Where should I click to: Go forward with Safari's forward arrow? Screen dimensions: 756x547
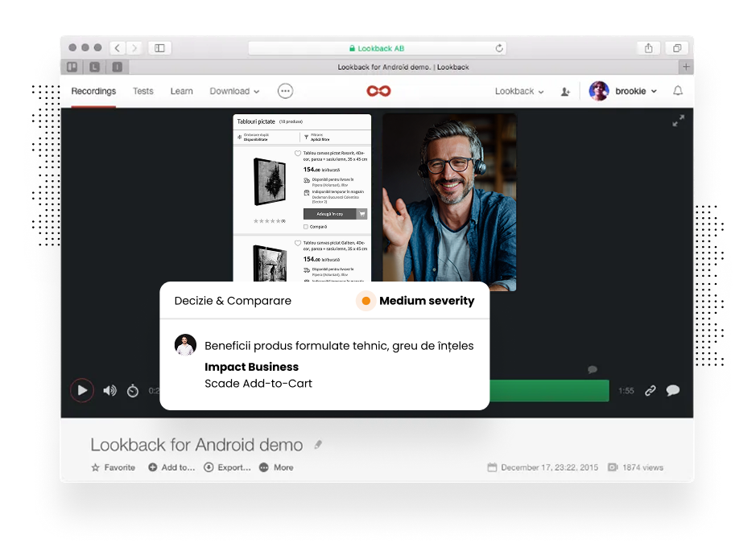pos(134,48)
